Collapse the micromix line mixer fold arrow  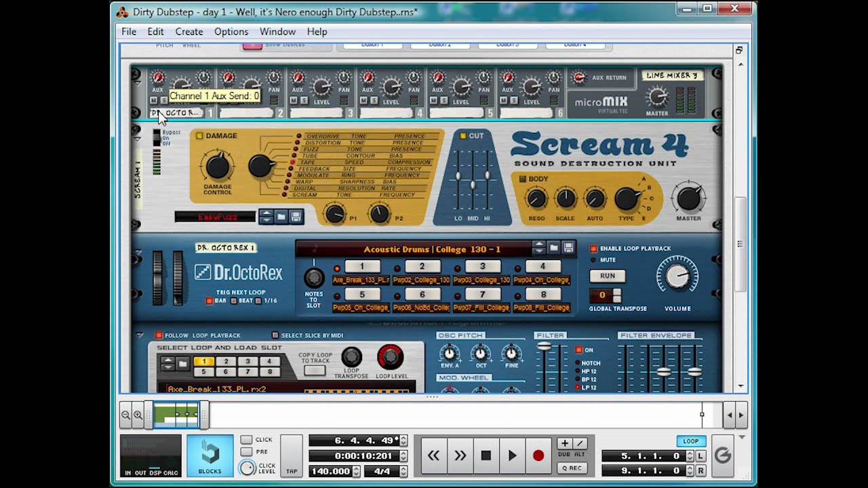click(138, 83)
